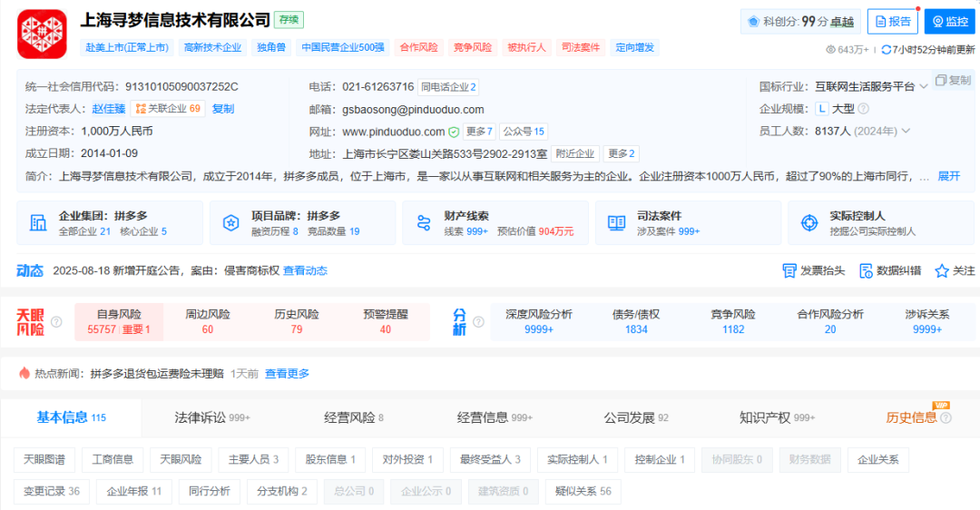This screenshot has height=510, width=980.
Task: Switch to 基本信息 115 tab
Action: (x=72, y=417)
